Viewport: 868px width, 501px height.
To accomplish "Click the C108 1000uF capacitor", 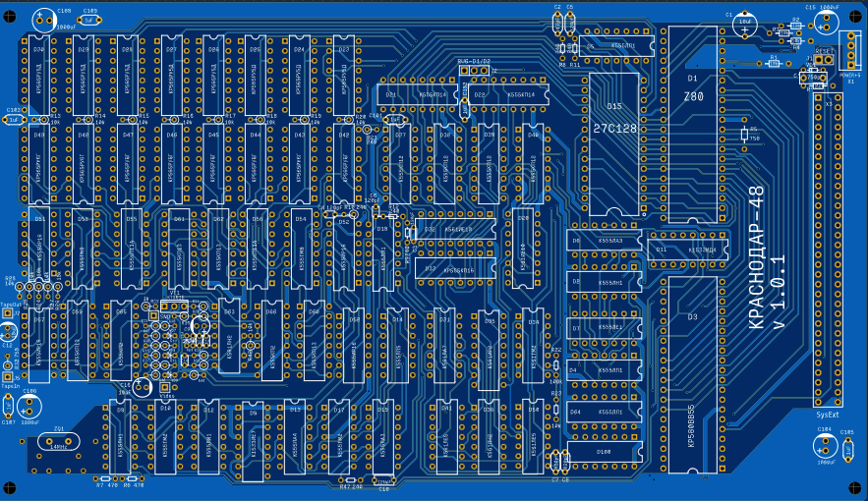I will (44, 21).
